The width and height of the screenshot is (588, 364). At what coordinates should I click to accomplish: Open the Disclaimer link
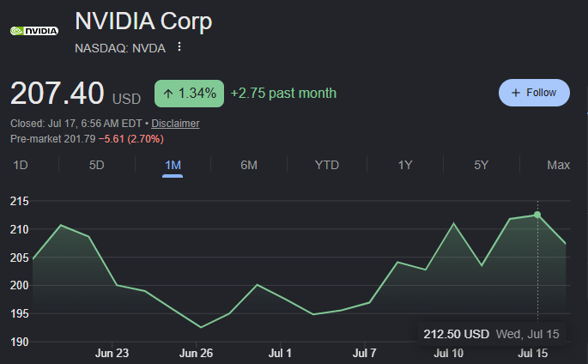175,124
